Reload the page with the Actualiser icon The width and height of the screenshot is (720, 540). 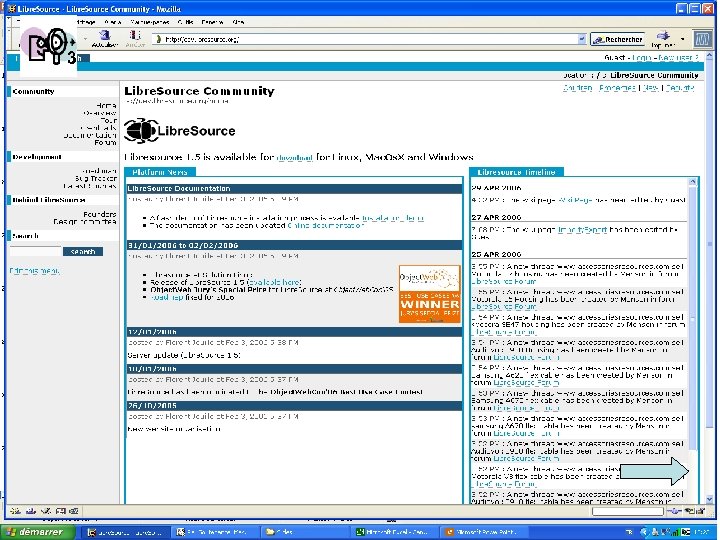[105, 39]
